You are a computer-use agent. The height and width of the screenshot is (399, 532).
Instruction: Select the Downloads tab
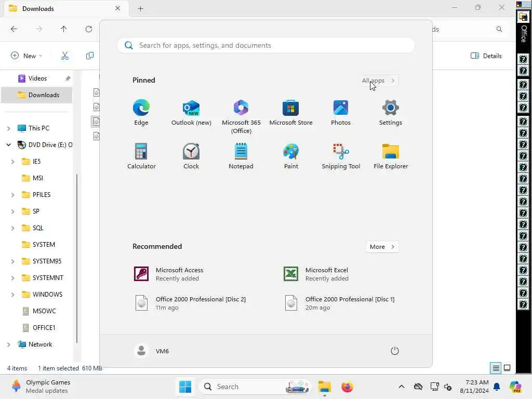pyautogui.click(x=66, y=8)
